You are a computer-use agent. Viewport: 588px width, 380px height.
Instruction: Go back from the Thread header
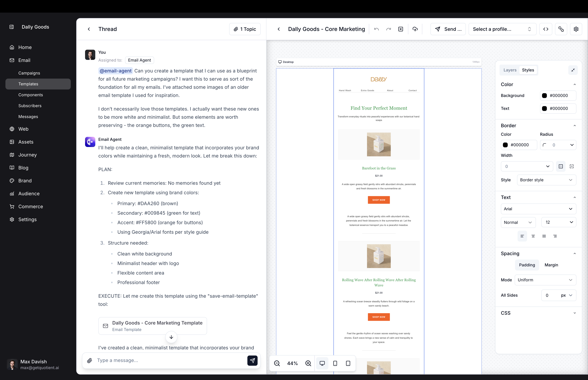89,29
